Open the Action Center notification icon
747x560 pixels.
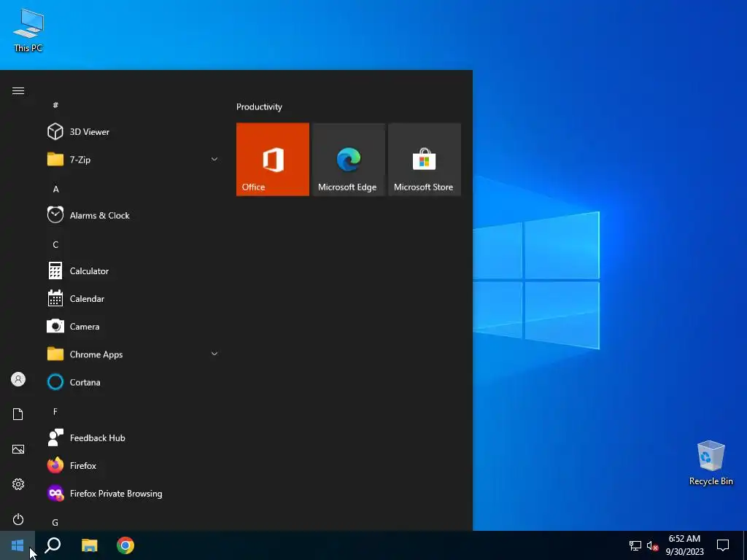tap(723, 545)
